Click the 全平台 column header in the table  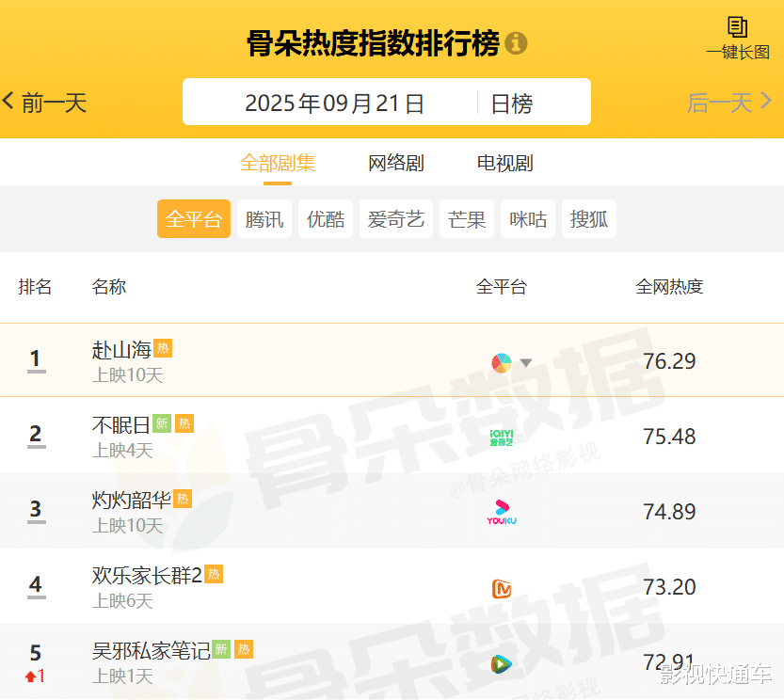click(x=502, y=287)
